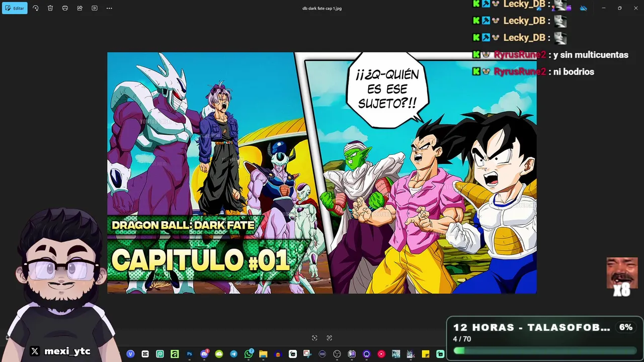Click the scan text icon below image
Screen dimensions: 644x362
pyautogui.click(x=330, y=338)
